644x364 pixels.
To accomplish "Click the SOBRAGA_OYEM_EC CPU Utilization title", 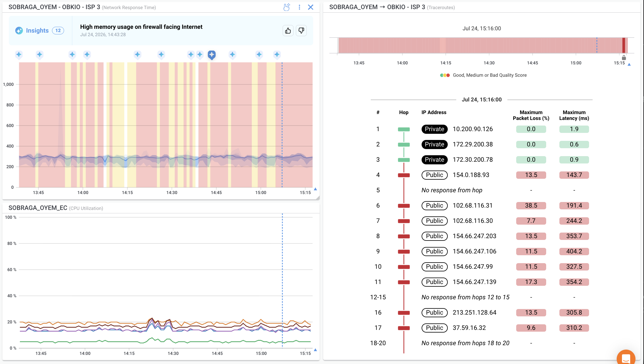I will coord(56,208).
